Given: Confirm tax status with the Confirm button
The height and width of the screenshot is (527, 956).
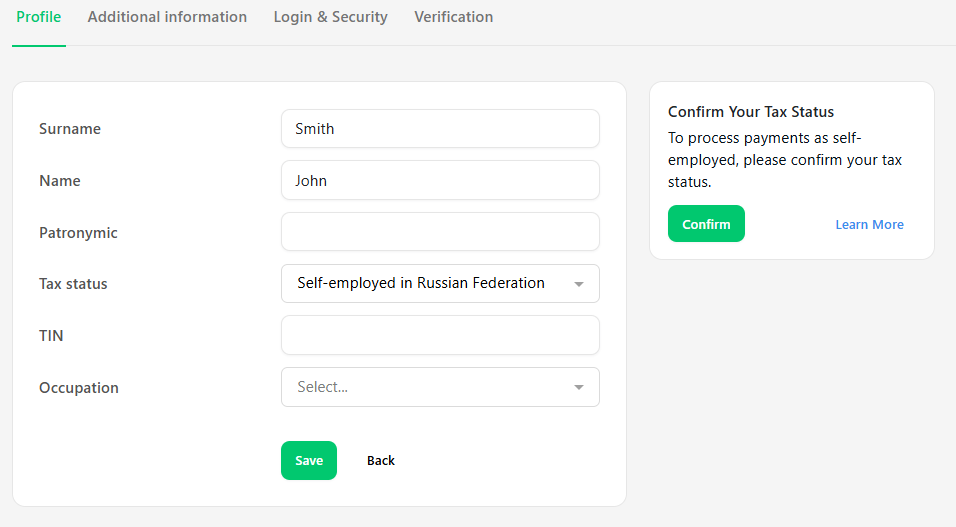Looking at the screenshot, I should pyautogui.click(x=706, y=224).
